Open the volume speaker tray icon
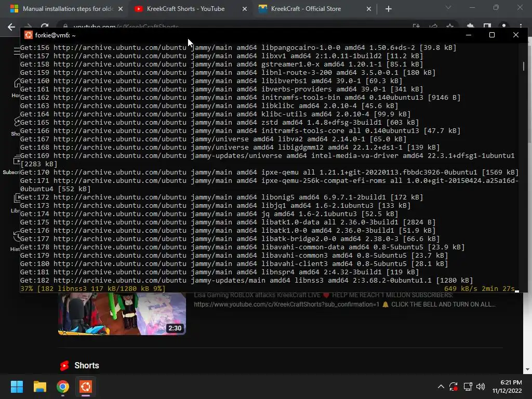The image size is (532, 399). pyautogui.click(x=481, y=387)
